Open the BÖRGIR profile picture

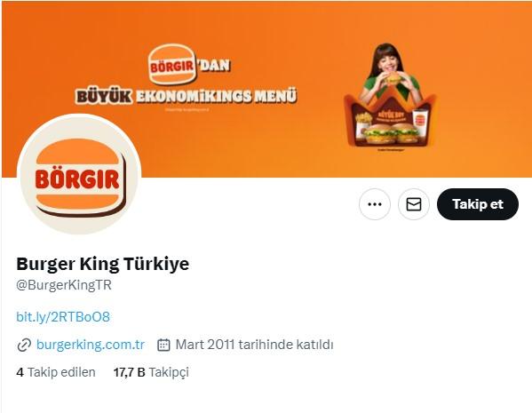click(x=79, y=174)
